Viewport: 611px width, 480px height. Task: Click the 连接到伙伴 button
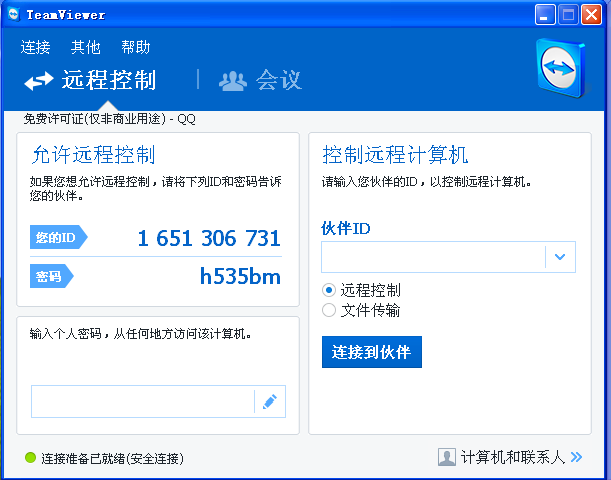pos(372,352)
